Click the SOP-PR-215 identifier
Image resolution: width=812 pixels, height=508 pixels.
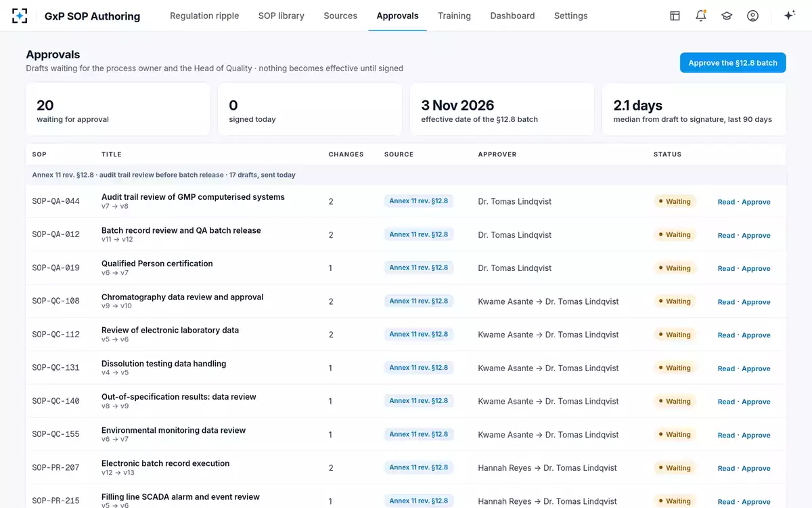click(x=55, y=501)
